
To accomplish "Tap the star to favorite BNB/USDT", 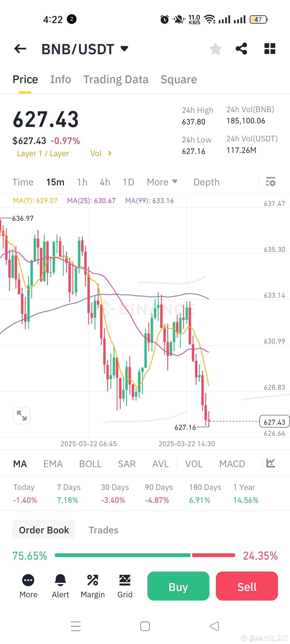I will [x=215, y=48].
